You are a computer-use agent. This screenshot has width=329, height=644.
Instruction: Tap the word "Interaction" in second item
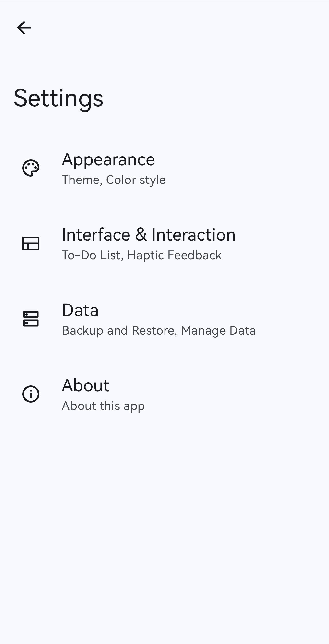tap(193, 235)
